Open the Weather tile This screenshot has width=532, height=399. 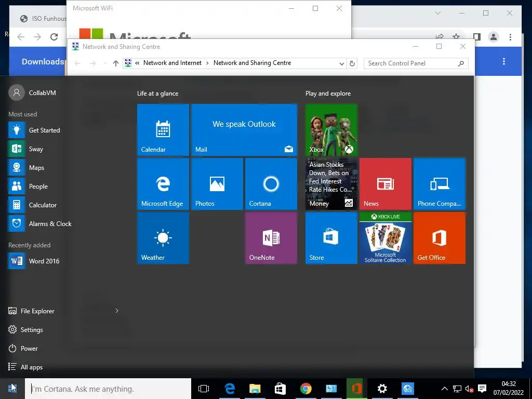pos(163,238)
